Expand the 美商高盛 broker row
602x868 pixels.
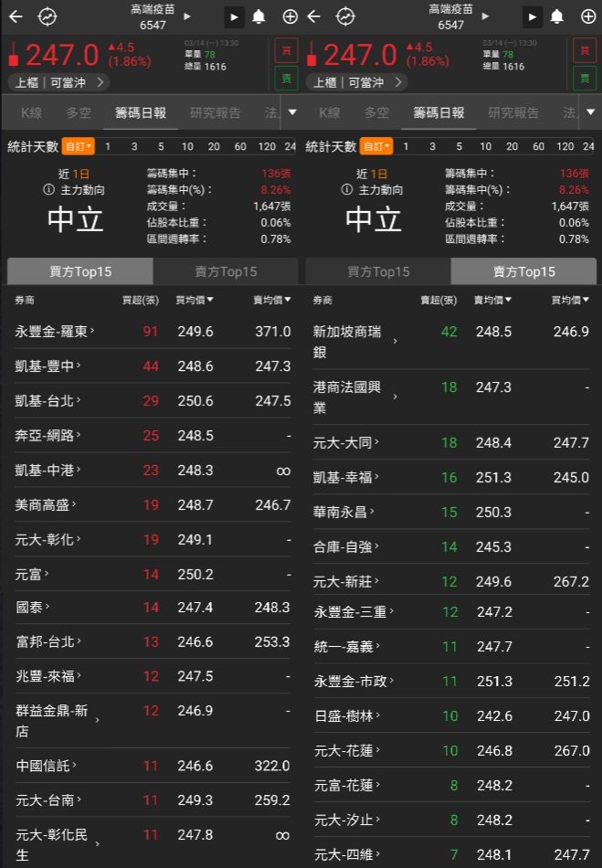point(153,505)
